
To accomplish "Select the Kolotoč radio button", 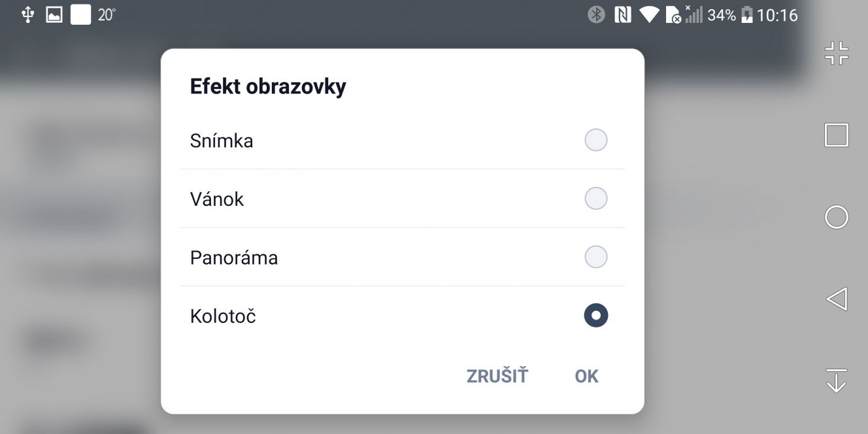I will point(595,316).
